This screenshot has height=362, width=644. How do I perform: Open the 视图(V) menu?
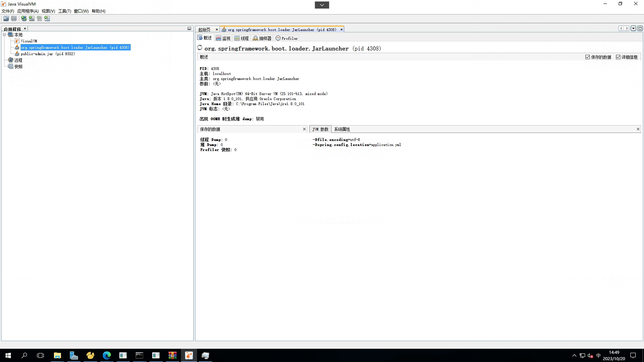(48, 11)
